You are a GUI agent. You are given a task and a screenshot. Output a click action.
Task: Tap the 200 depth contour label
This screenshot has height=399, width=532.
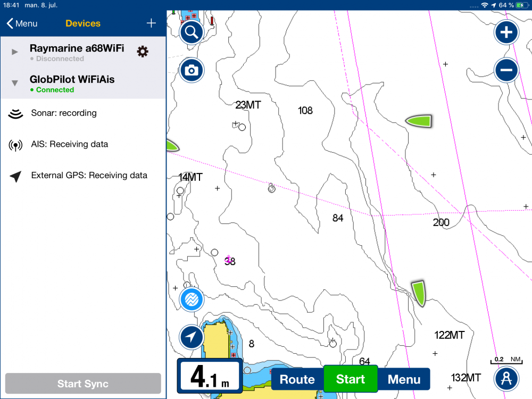click(440, 222)
